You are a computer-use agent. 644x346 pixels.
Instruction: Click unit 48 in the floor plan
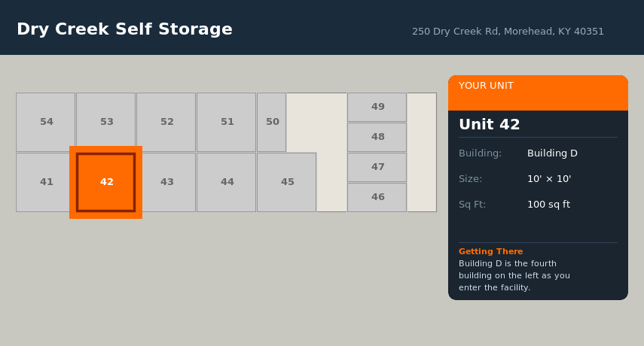377,137
